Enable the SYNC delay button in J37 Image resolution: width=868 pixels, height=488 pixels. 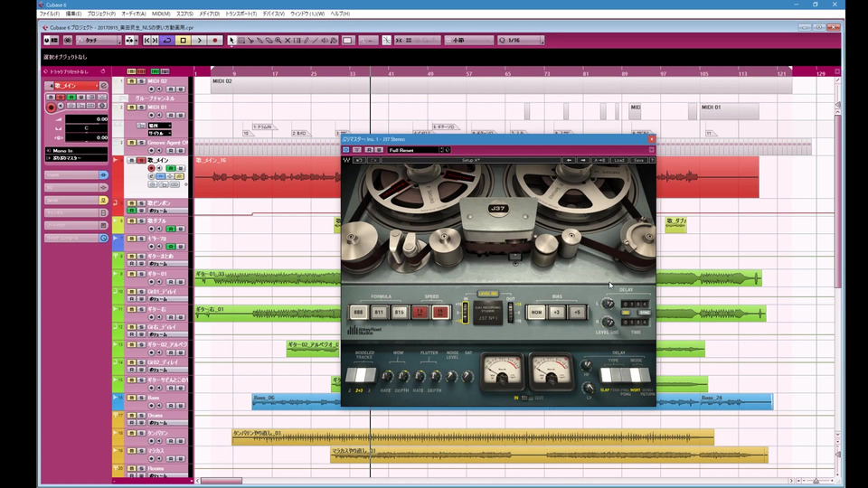(x=645, y=314)
